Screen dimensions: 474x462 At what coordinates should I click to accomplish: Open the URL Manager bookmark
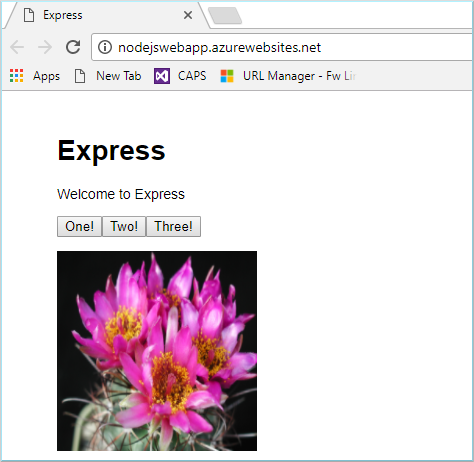tap(288, 76)
